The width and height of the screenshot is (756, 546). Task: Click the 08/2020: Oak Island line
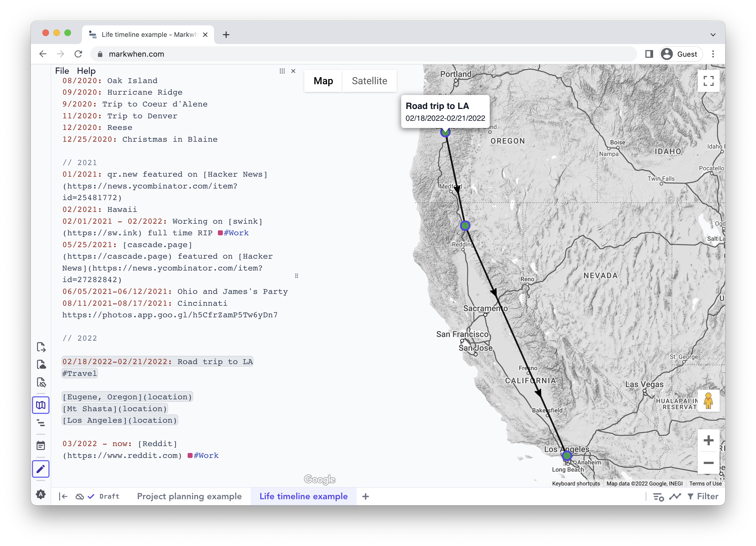(x=110, y=81)
